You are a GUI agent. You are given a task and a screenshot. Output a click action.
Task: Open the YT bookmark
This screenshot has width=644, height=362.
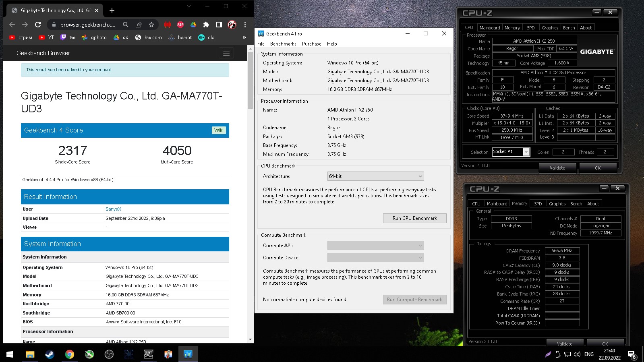click(x=46, y=37)
